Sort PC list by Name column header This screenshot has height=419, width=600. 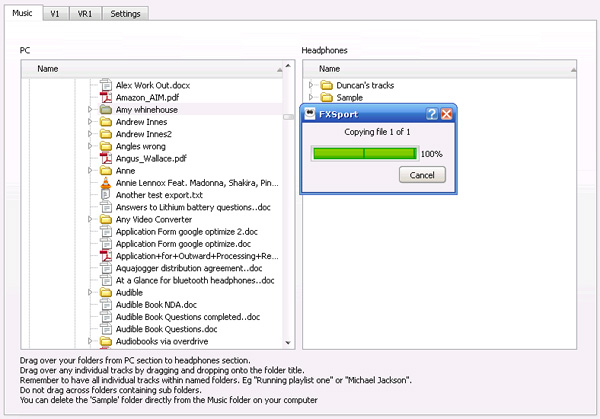coord(152,69)
